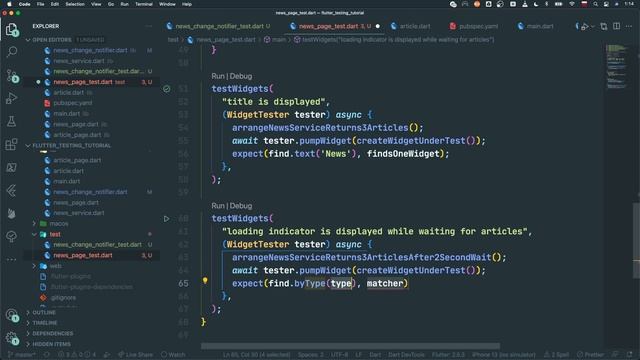Click the split editor icon in editor toolbar
The height and width of the screenshot is (360, 640).
616,26
